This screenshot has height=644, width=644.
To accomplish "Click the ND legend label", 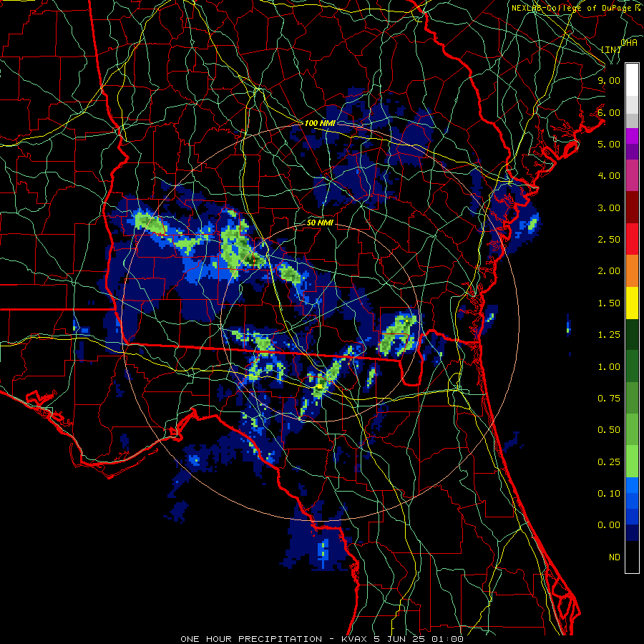I will [x=615, y=557].
